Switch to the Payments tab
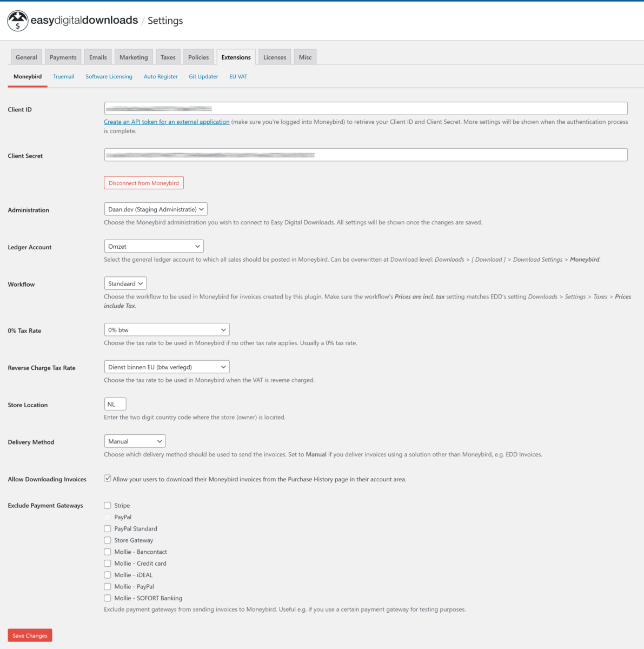This screenshot has width=644, height=649. pos(63,57)
